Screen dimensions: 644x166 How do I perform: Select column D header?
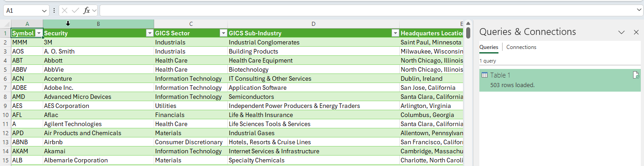[x=313, y=24]
